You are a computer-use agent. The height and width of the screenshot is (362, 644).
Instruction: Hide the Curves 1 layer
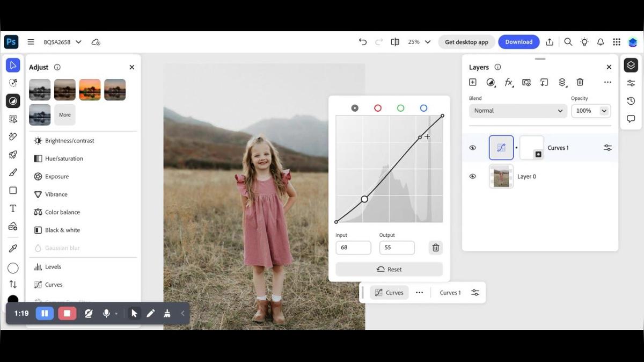click(473, 148)
